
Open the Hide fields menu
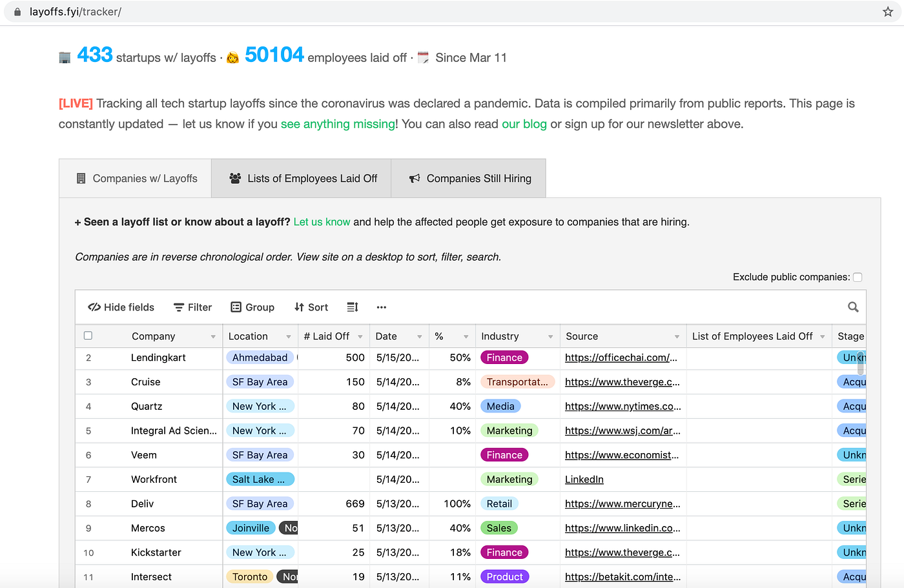(x=121, y=307)
